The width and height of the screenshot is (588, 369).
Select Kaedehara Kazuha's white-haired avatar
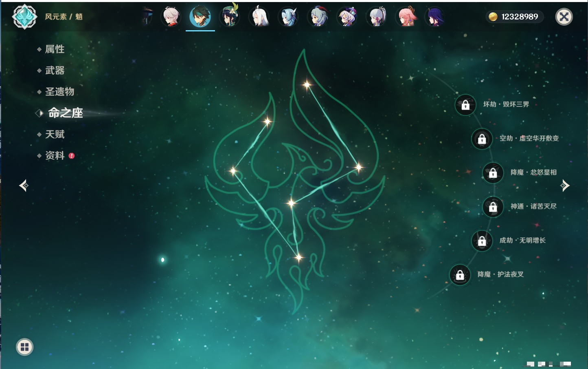point(171,17)
